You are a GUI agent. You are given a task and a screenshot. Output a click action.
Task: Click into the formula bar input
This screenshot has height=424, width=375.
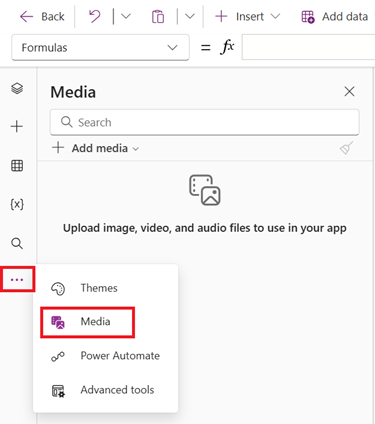click(x=308, y=47)
